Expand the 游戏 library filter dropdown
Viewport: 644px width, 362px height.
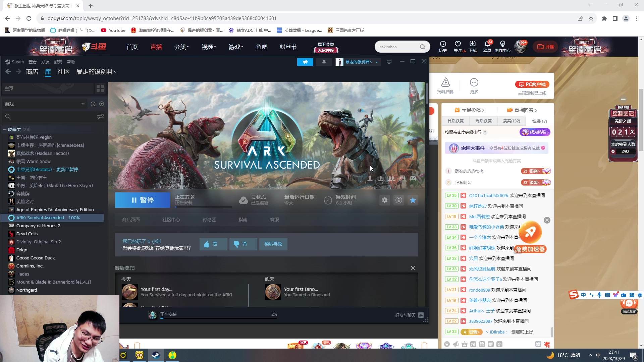point(83,104)
